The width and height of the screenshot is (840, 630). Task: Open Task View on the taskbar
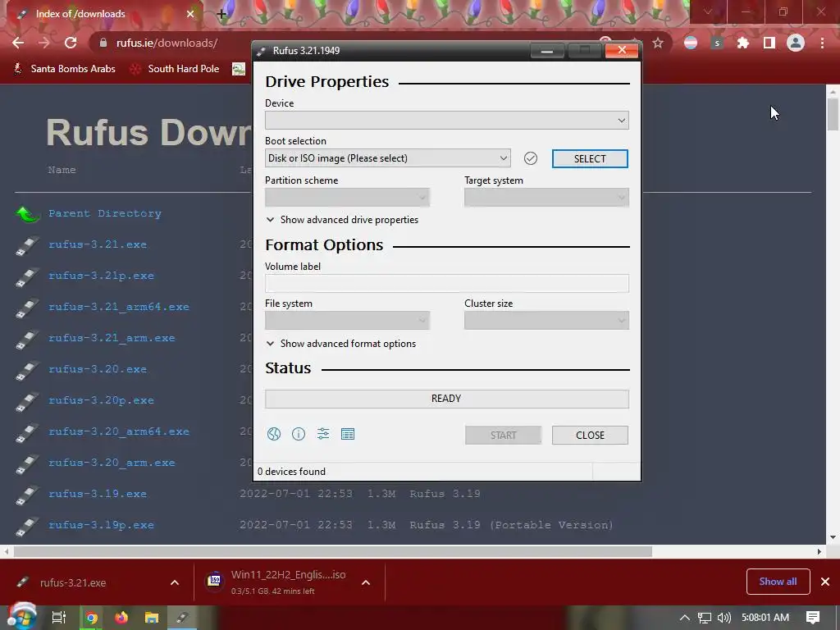pos(58,618)
